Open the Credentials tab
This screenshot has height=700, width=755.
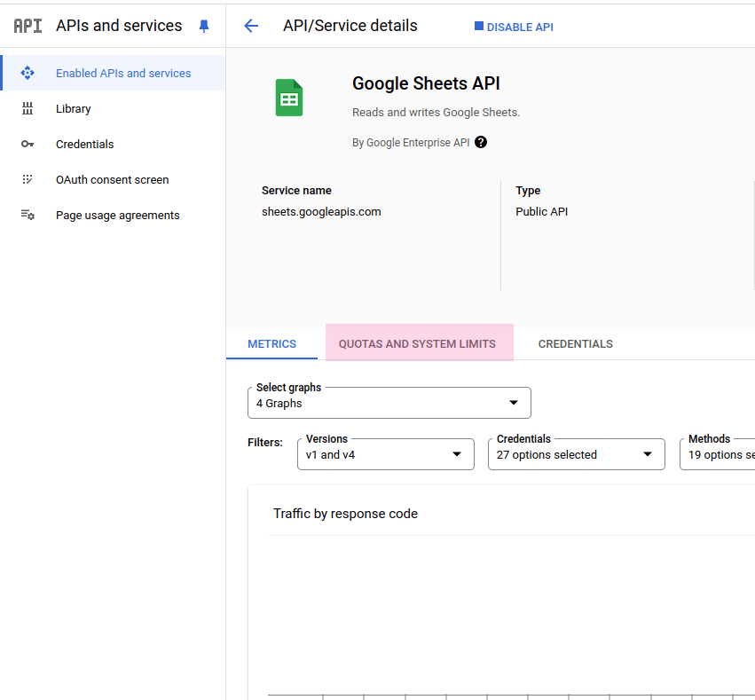575,343
